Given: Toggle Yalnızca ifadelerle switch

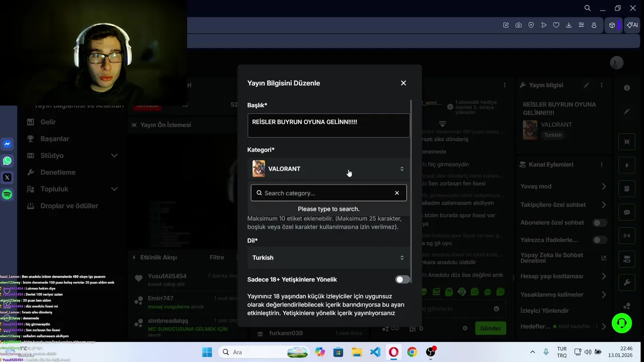Looking at the screenshot, I should (599, 240).
